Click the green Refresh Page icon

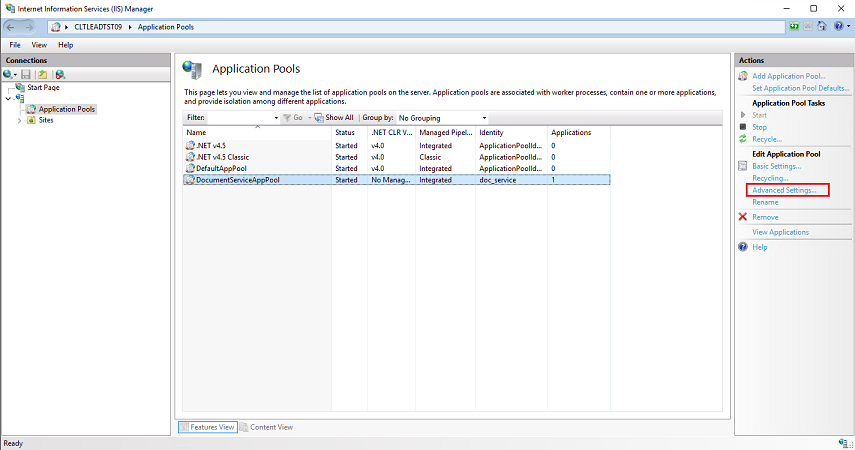pyautogui.click(x=794, y=26)
